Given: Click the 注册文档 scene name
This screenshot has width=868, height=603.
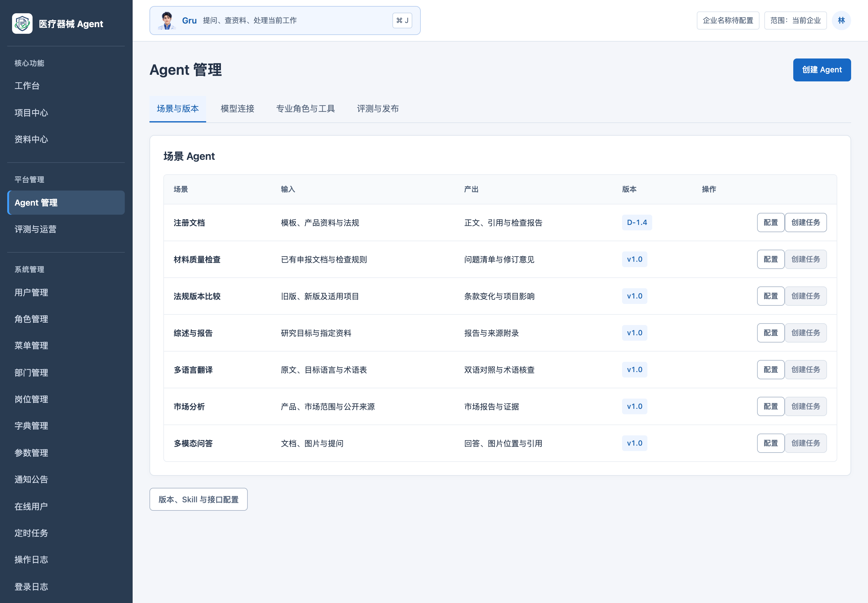Looking at the screenshot, I should tap(189, 223).
